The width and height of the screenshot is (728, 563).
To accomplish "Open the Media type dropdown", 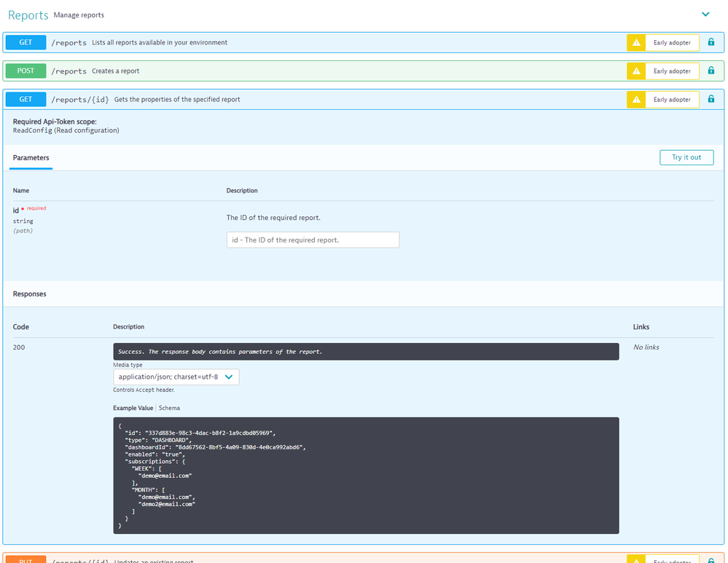I will coord(176,377).
